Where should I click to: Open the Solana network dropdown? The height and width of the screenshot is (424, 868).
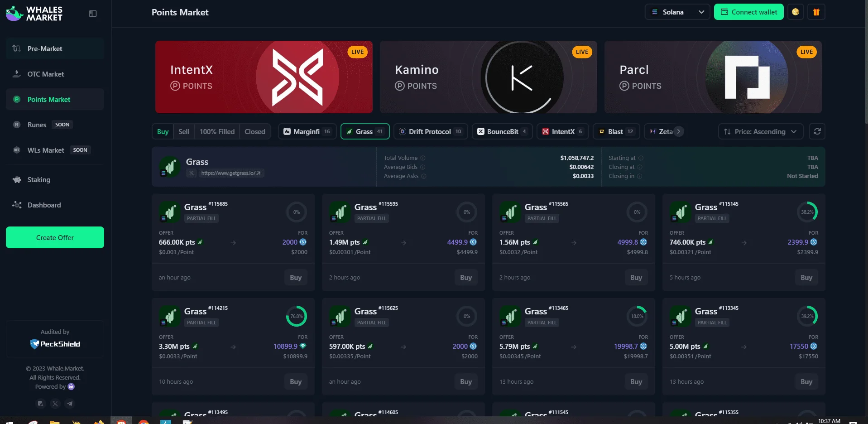(x=677, y=12)
